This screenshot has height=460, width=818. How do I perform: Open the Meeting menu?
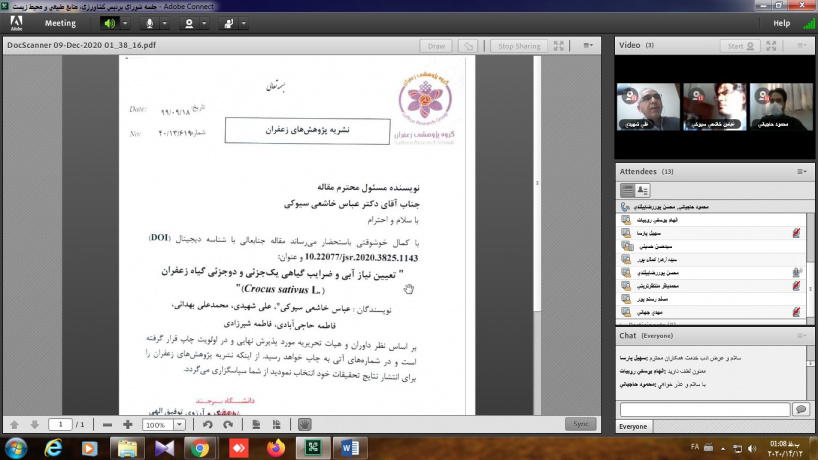tap(60, 23)
